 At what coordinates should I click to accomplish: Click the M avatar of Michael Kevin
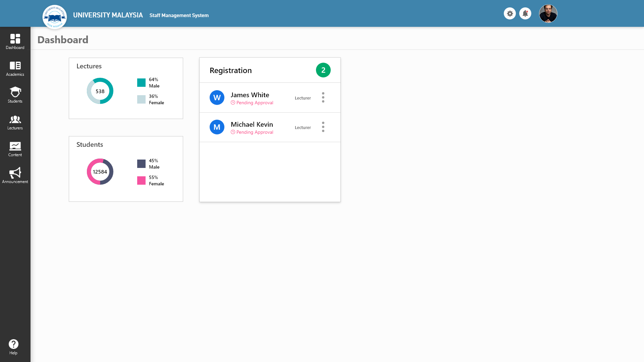coord(217,127)
